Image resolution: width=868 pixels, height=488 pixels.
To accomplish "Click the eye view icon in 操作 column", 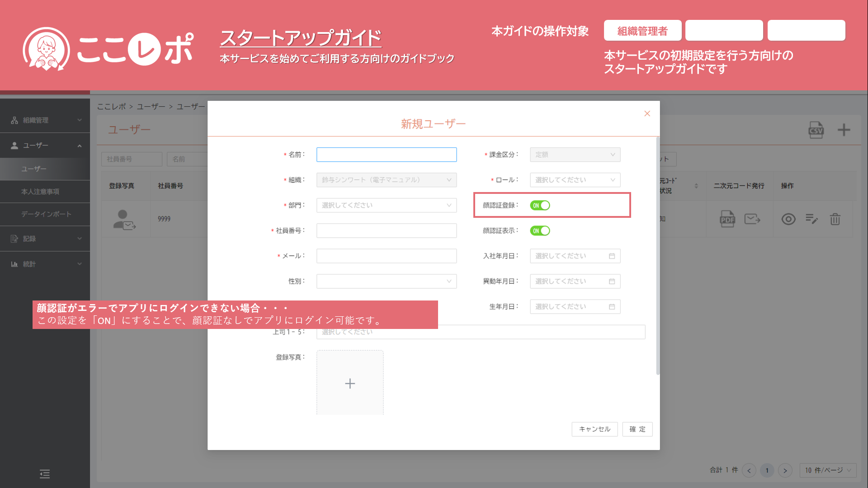I will tap(788, 219).
